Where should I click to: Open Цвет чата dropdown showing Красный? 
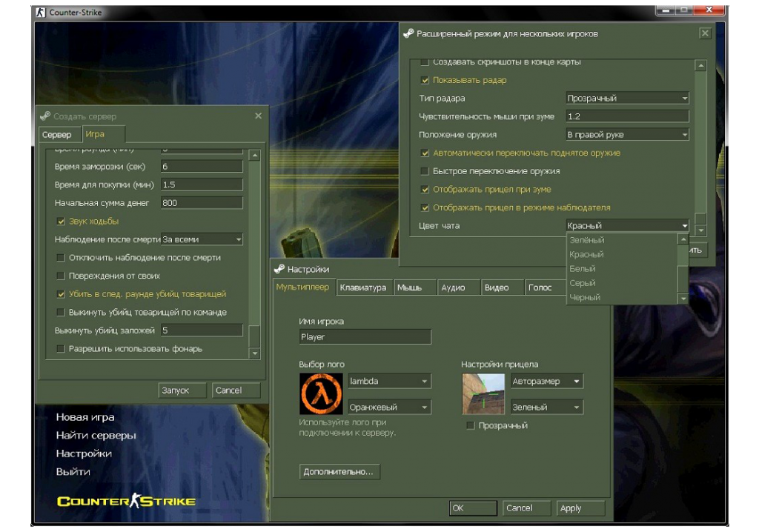click(627, 225)
